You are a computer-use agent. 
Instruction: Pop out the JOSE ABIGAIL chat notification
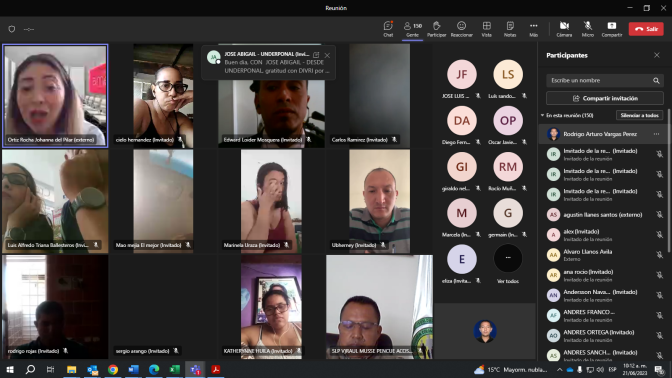point(316,55)
